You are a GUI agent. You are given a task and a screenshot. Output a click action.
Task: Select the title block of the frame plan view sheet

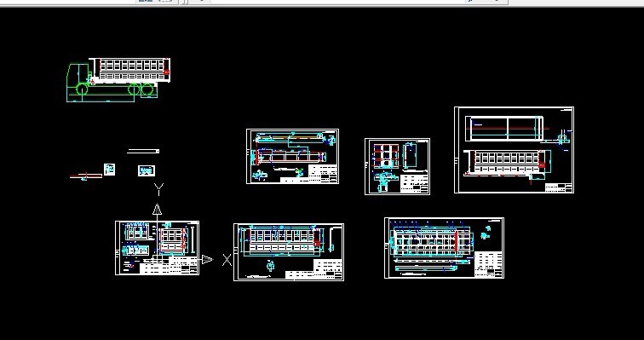click(488, 265)
